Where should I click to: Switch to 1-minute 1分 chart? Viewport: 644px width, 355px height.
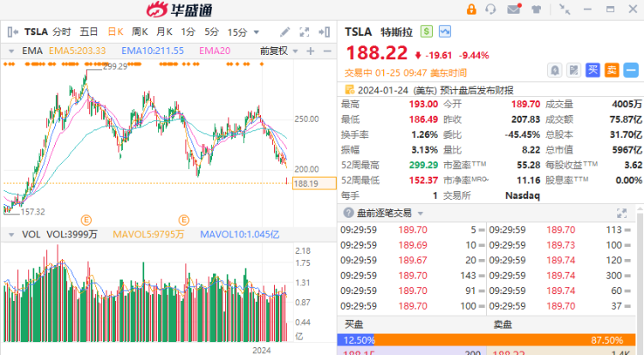188,32
